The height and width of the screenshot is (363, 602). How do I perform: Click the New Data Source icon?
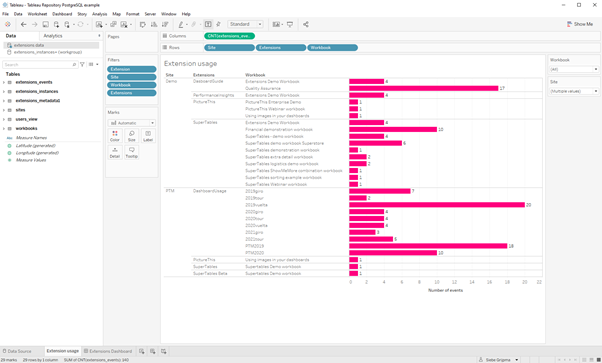pos(56,24)
